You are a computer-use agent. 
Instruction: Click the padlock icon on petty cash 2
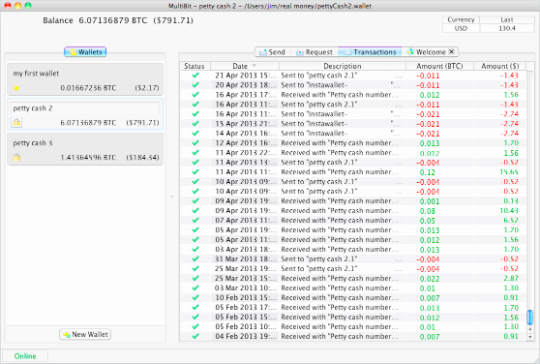point(16,122)
